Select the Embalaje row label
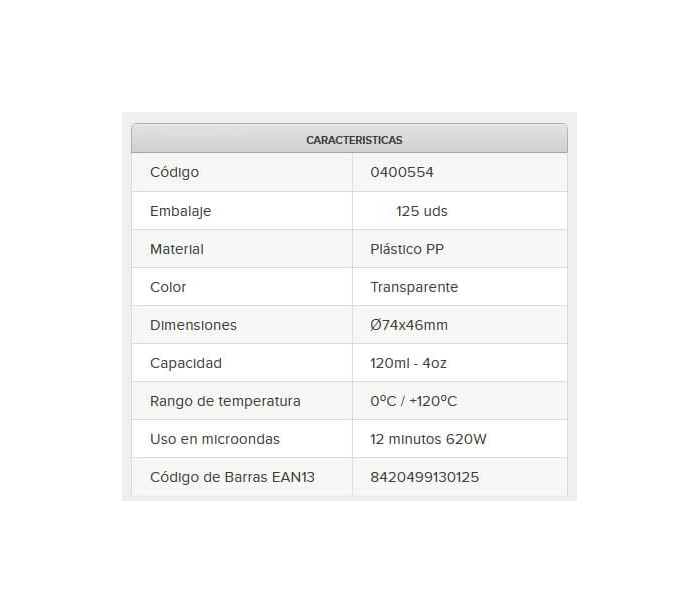This screenshot has width=700, height=614. [180, 211]
